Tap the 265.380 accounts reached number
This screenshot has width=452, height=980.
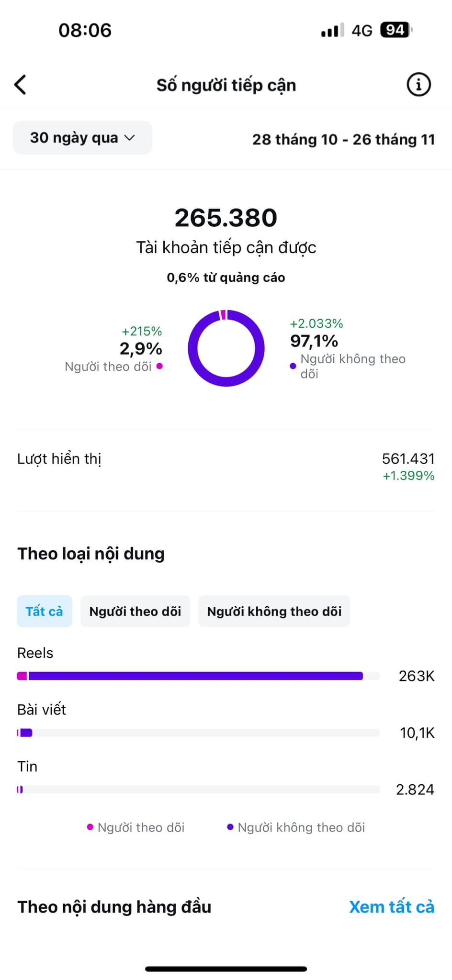click(x=226, y=218)
